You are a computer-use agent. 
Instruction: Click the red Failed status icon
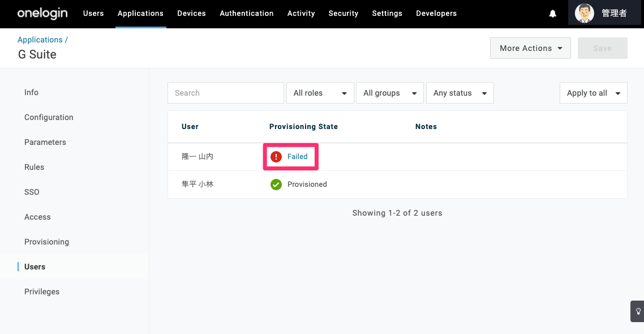point(276,156)
